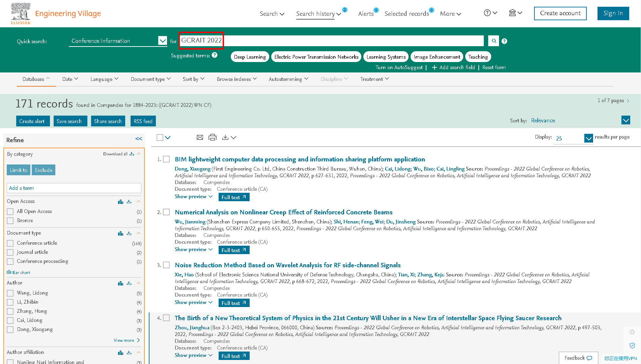Open the Browse indexes tab
The image size is (641, 364).
click(x=237, y=79)
